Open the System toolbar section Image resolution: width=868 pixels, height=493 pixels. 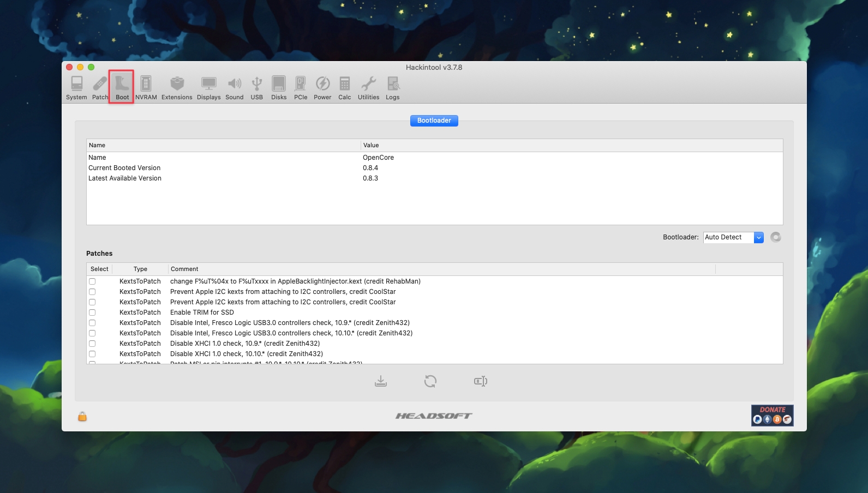point(76,87)
